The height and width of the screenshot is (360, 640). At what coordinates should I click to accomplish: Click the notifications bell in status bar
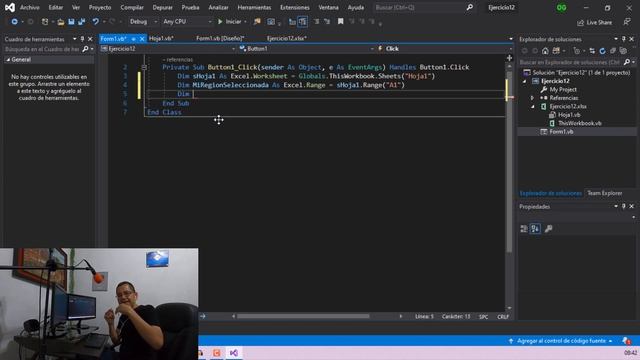[626, 341]
